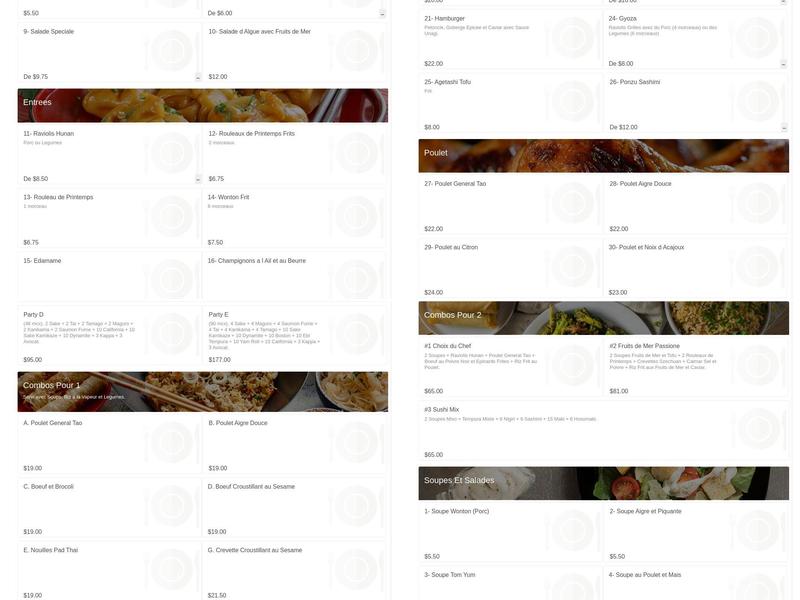Open the Party E sushi platter item
The image size is (800, 600).
point(294,336)
